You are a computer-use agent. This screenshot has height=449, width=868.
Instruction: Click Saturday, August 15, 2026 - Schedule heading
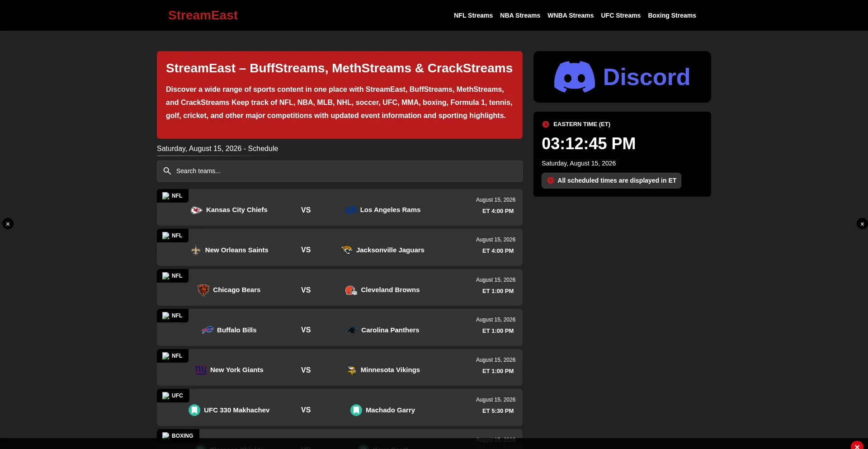coord(217,149)
